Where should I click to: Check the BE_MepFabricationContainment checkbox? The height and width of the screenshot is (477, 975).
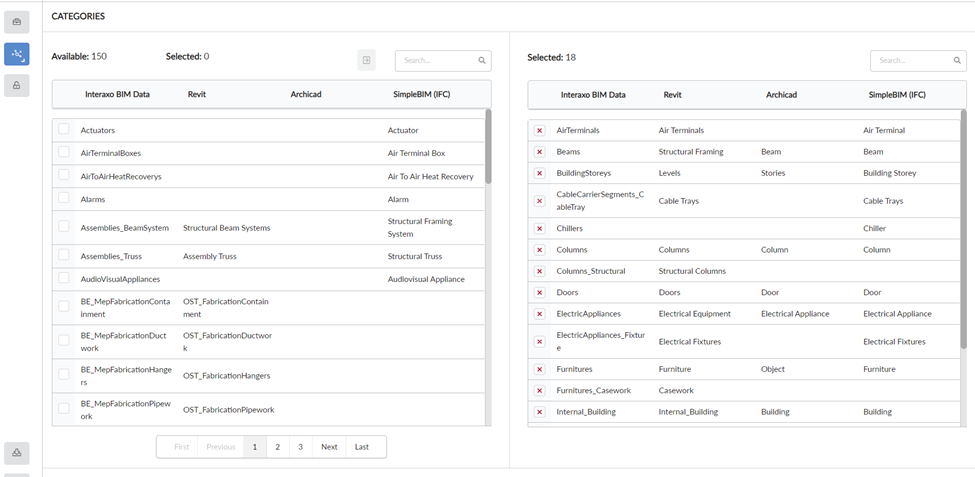coord(63,306)
